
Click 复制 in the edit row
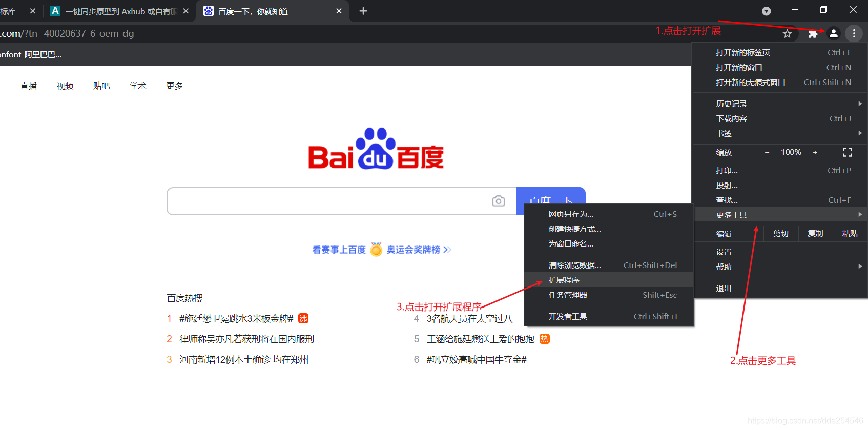(815, 234)
